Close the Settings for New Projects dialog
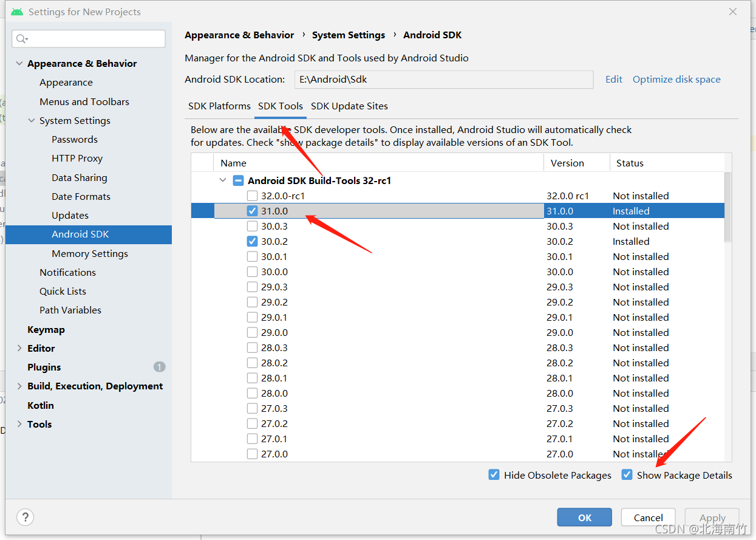Viewport: 756px width, 540px height. click(x=733, y=12)
